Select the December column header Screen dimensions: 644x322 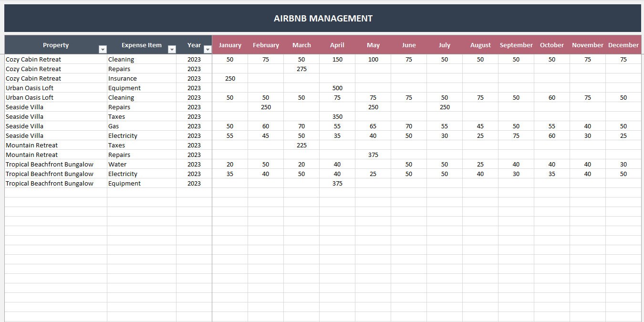click(623, 45)
